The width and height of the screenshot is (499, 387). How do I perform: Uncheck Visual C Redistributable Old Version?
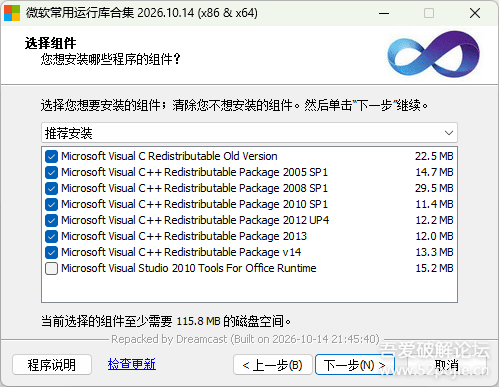click(x=51, y=156)
